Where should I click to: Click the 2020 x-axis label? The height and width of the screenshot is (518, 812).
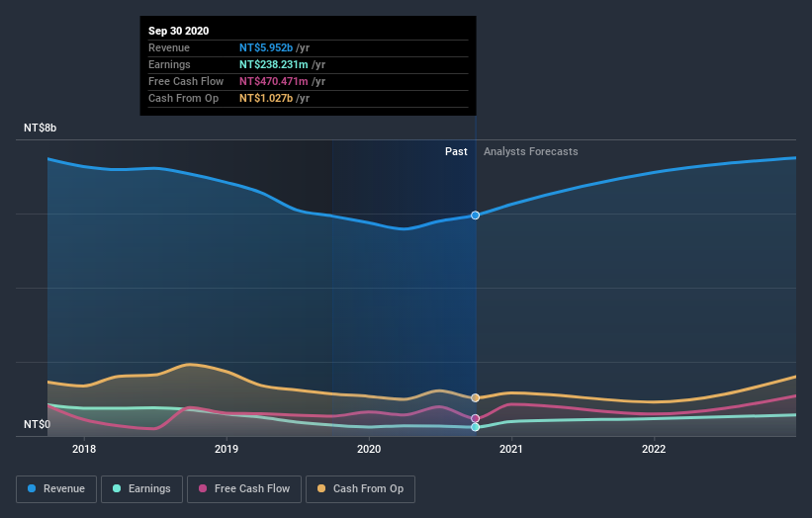click(369, 449)
